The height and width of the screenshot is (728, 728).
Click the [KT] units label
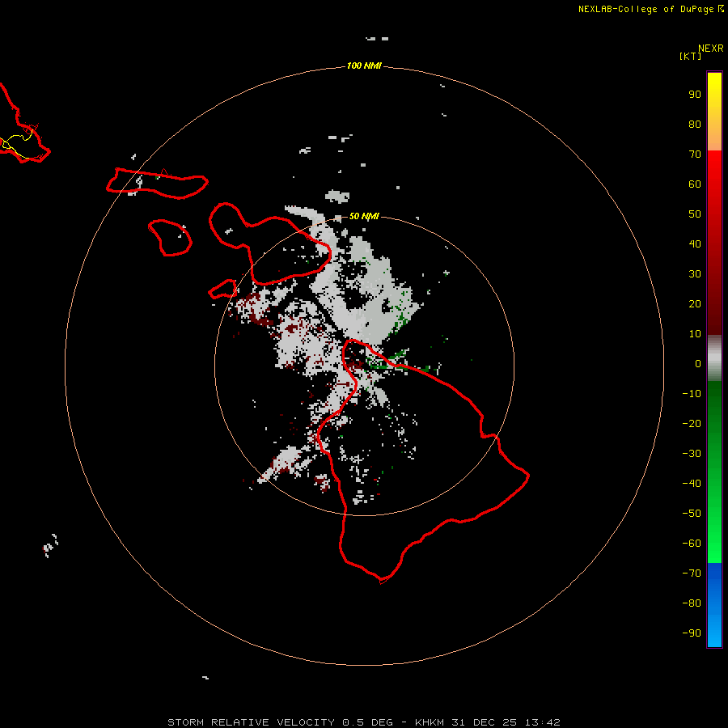pos(690,56)
